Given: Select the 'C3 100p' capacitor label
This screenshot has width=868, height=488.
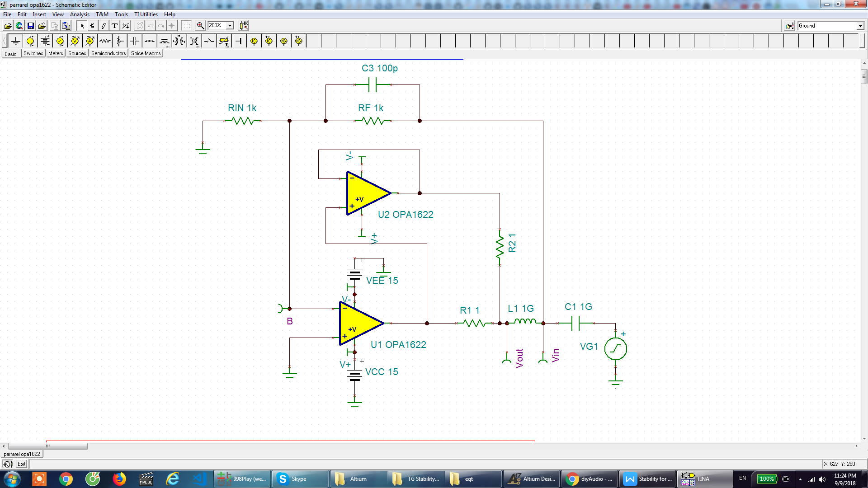Looking at the screenshot, I should click(x=380, y=68).
